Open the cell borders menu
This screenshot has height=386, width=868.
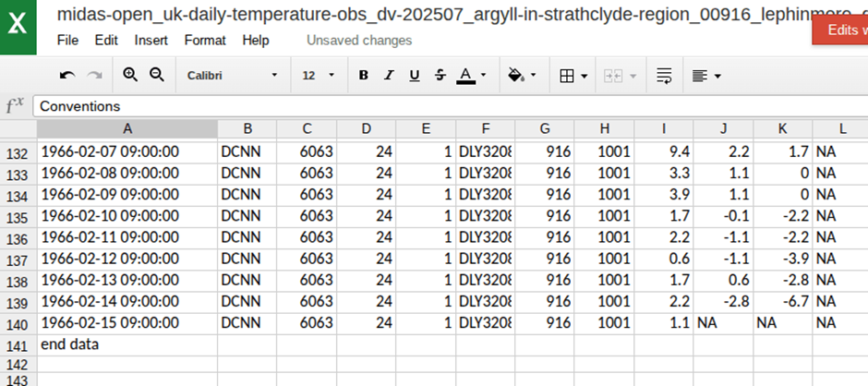click(573, 76)
